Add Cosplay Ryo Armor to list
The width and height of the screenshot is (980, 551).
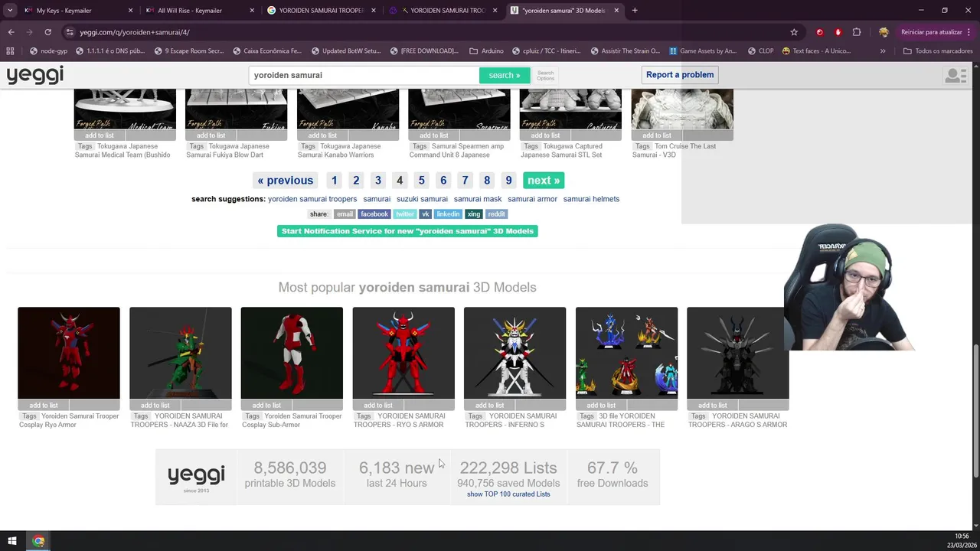(x=44, y=405)
